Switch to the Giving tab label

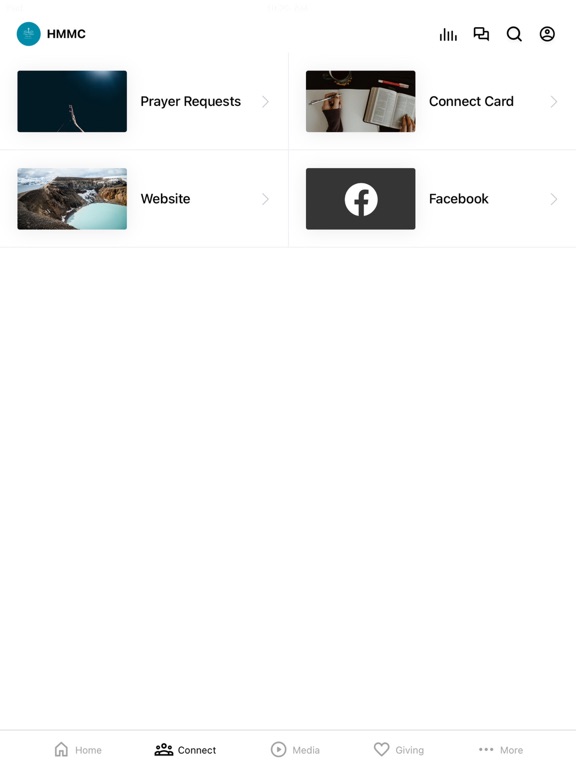pyautogui.click(x=409, y=750)
